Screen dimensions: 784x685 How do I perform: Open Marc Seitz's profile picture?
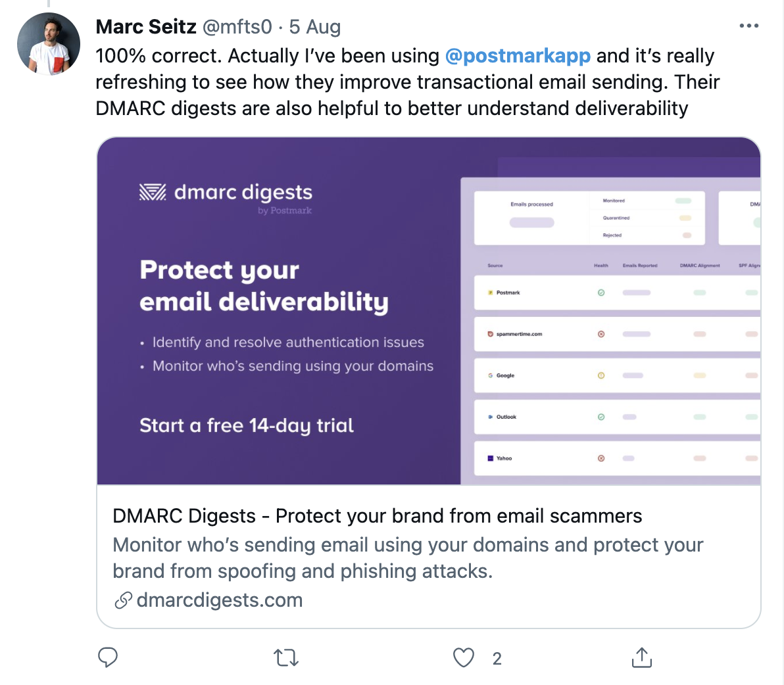49,44
